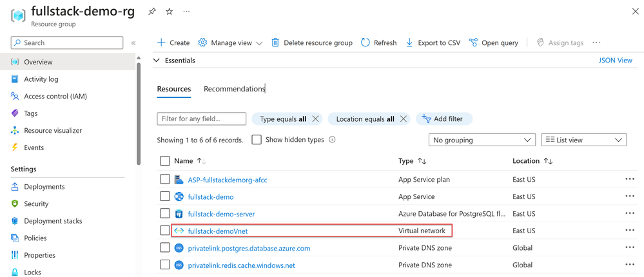Screen dimensions: 644x277
Task: Click the Deployments sidebar icon
Action: [15, 187]
